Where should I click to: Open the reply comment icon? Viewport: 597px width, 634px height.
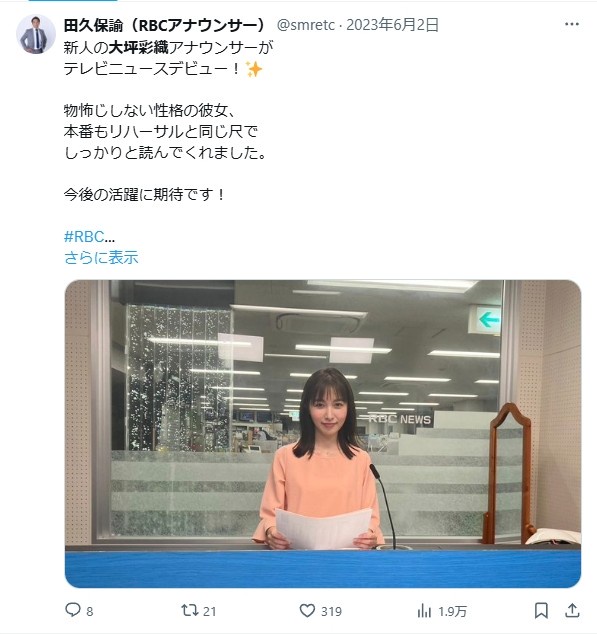(x=73, y=610)
